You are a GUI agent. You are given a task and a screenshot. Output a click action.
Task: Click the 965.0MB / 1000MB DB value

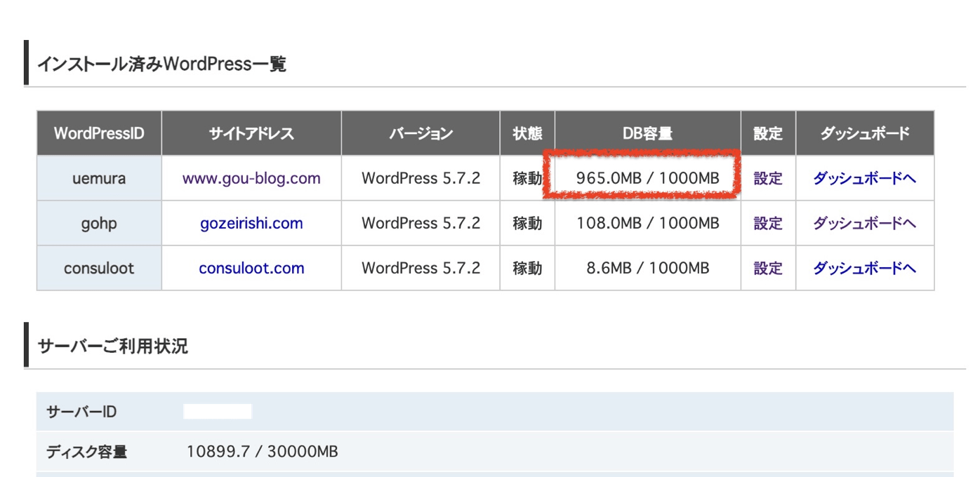[x=647, y=178]
